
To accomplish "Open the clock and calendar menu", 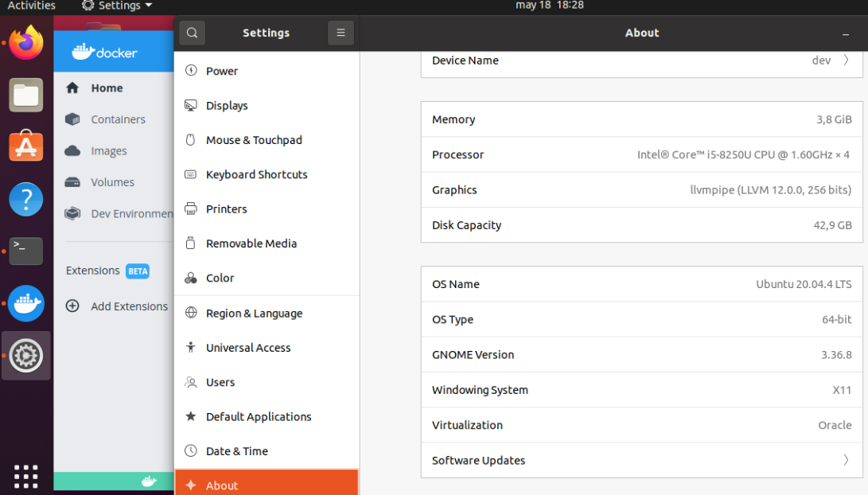I will (550, 6).
